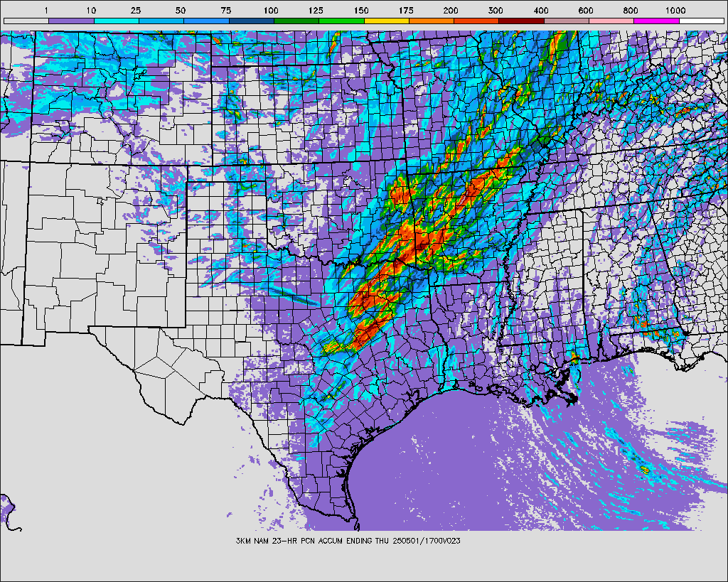Click the legend label 400

541,11
